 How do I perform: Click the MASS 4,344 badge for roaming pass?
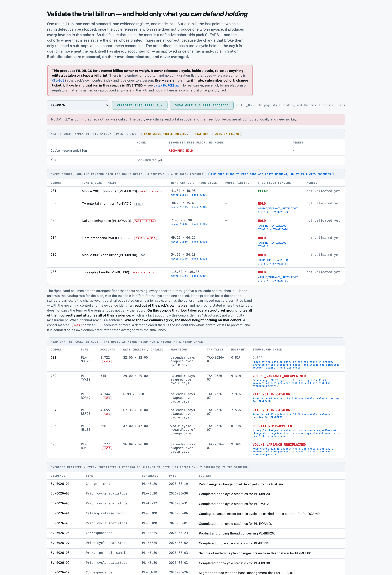pyautogui.click(x=144, y=221)
